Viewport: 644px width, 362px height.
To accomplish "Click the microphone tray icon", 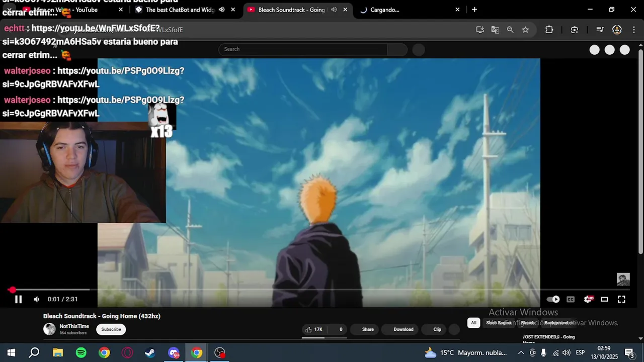I will (x=543, y=353).
